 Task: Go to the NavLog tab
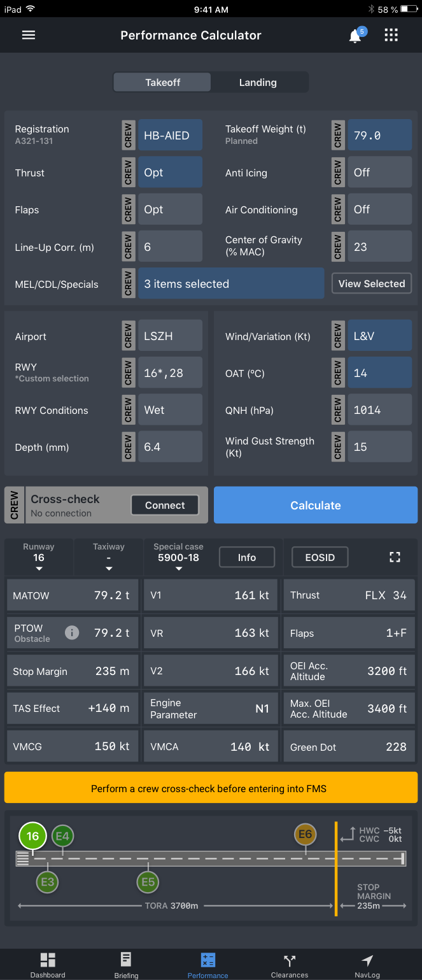[x=367, y=964]
